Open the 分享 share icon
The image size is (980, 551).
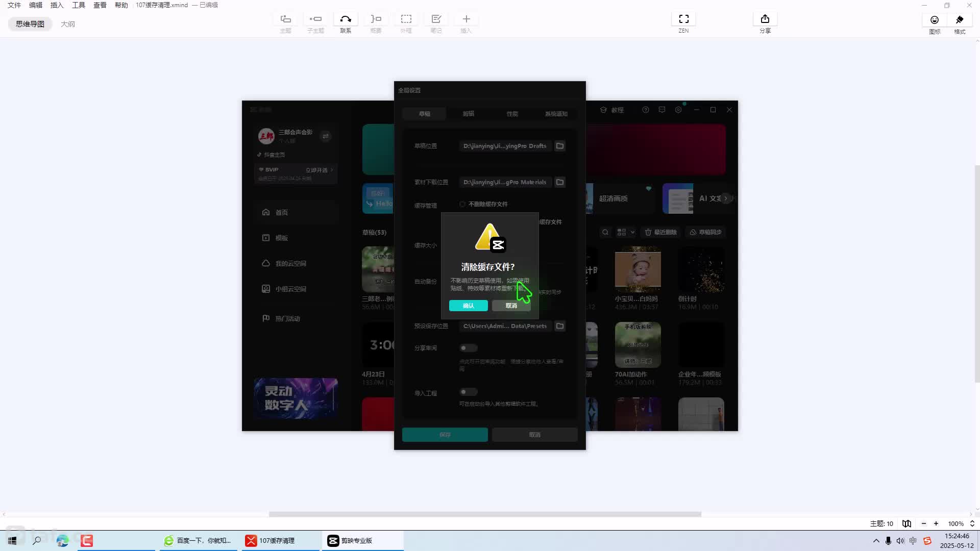point(765,19)
